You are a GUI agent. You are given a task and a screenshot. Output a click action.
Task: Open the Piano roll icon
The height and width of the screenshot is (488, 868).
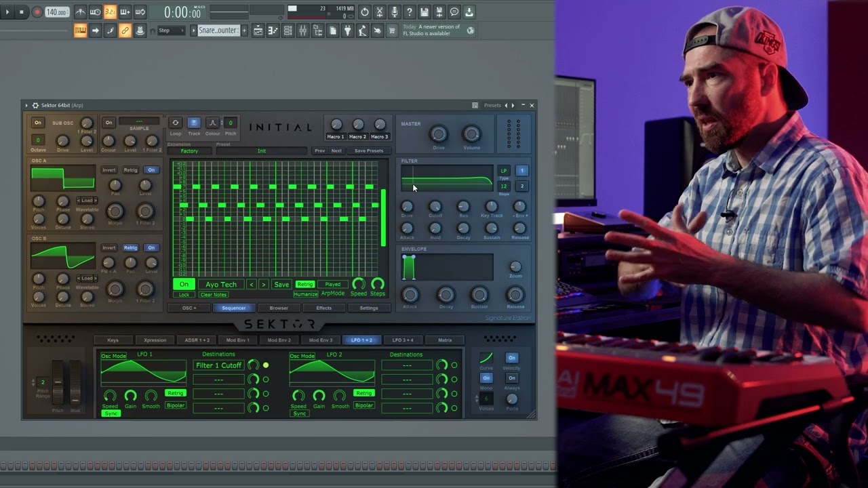273,30
